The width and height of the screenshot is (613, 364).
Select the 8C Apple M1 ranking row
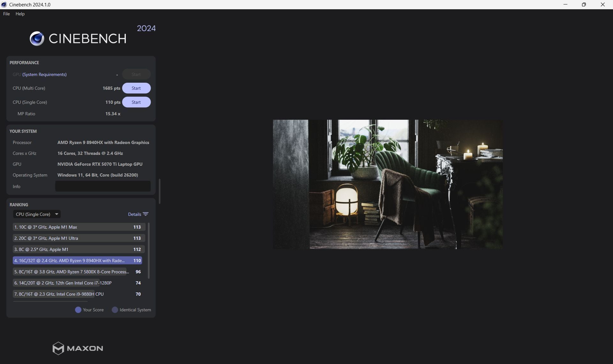click(79, 249)
